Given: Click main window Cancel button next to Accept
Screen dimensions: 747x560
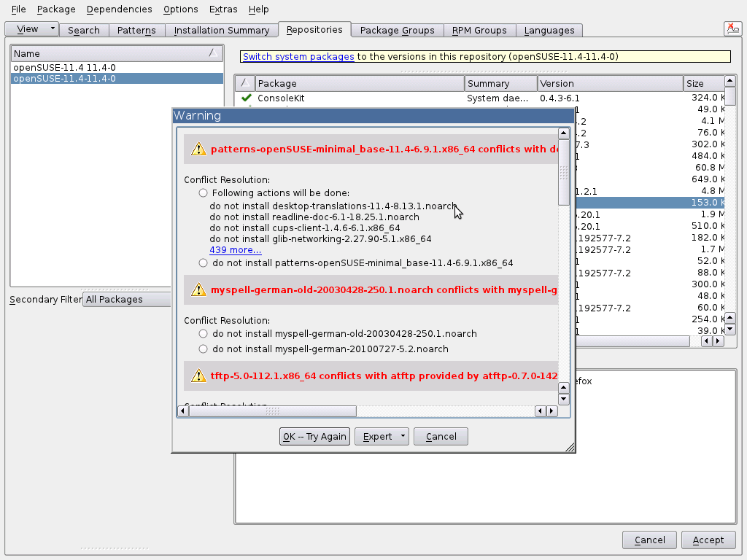Looking at the screenshot, I should 649,540.
